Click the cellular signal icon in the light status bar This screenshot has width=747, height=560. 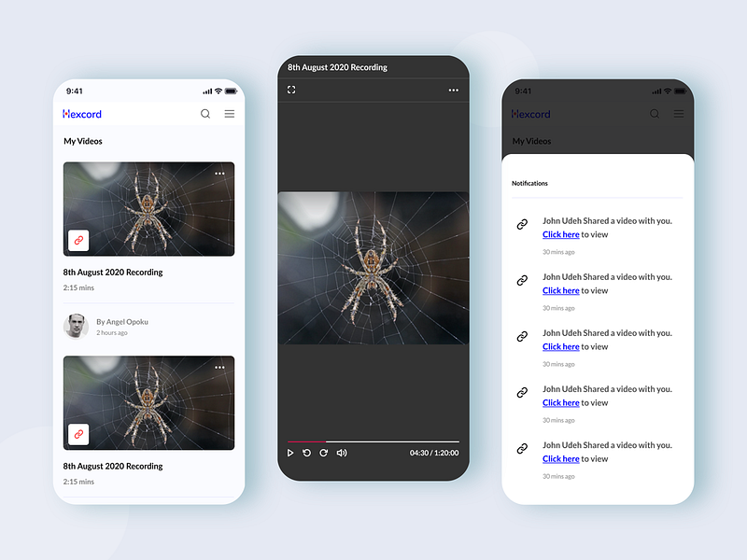click(x=207, y=91)
